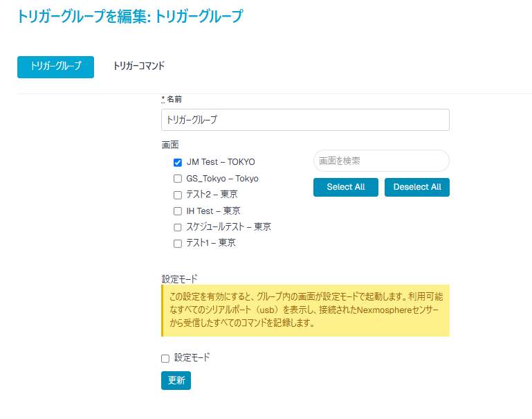The image size is (532, 419).
Task: Click the JM Test – TOKYO label
Action: click(221, 162)
